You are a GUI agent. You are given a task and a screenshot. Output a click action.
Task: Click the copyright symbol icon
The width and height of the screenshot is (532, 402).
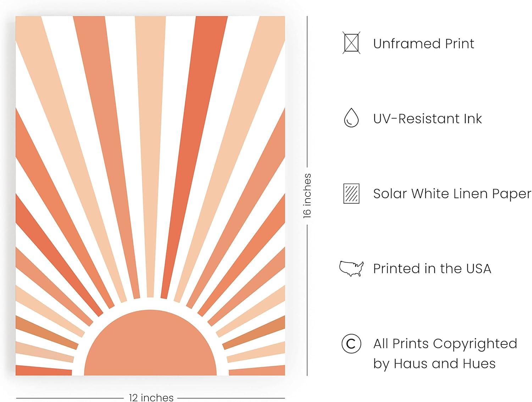tap(351, 343)
